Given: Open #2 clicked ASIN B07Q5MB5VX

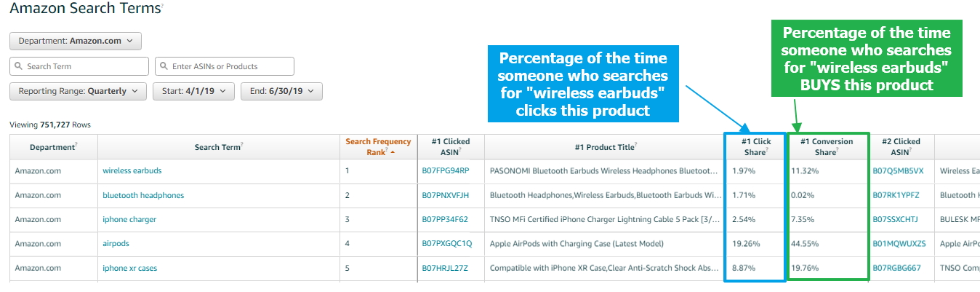Looking at the screenshot, I should [898, 171].
